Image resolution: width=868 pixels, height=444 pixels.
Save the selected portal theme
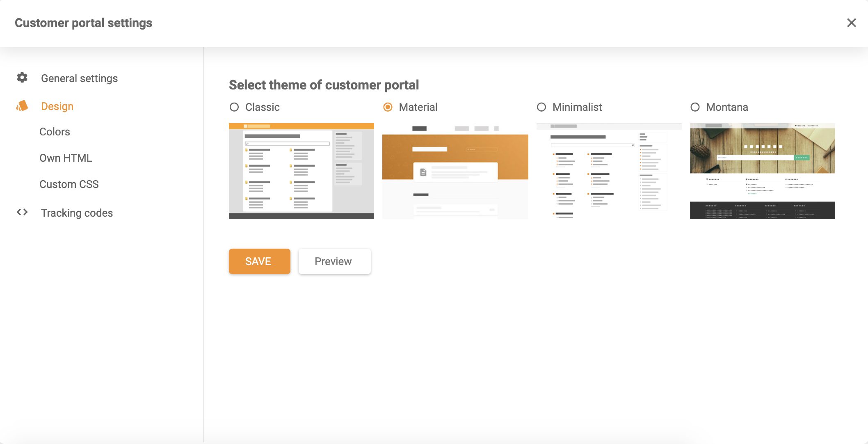259,261
